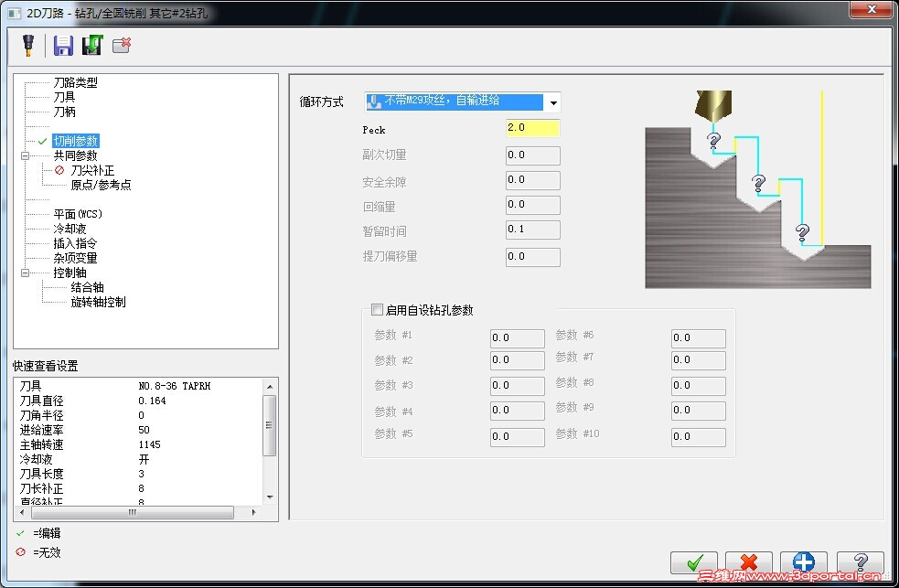Click the 参数 #7 input field

pos(699,360)
